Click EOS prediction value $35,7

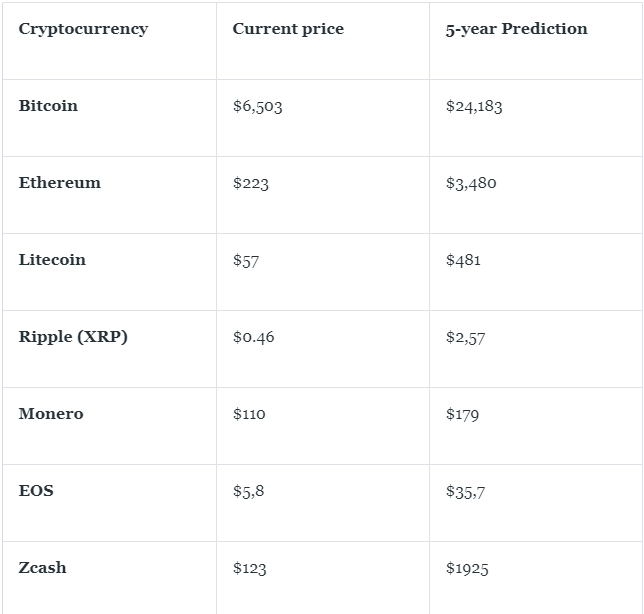(x=465, y=492)
